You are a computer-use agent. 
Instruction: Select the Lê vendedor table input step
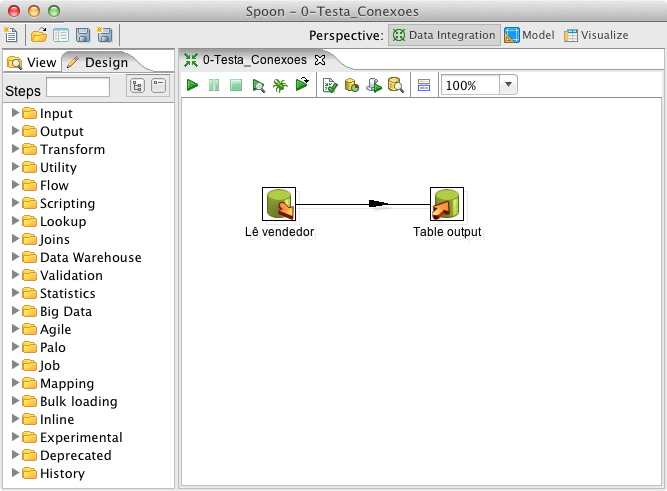click(x=279, y=204)
